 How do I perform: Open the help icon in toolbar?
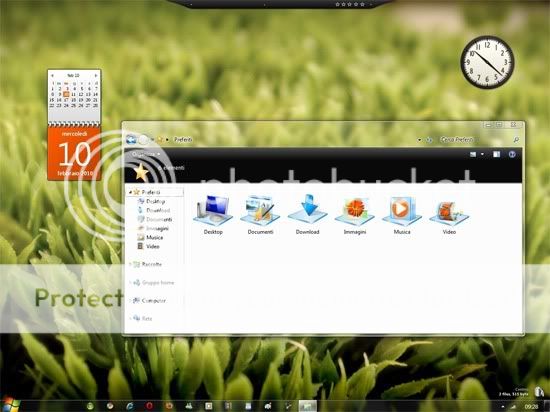pyautogui.click(x=512, y=154)
